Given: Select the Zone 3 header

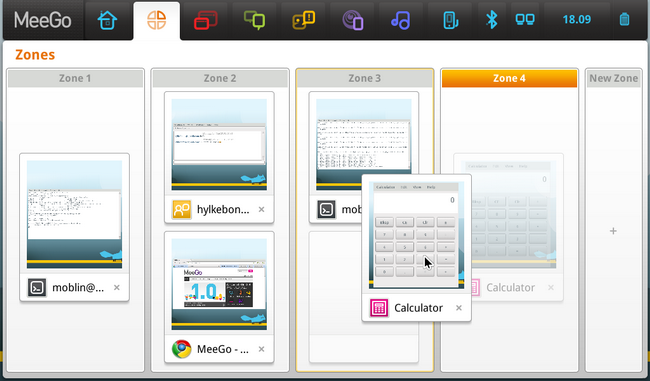Looking at the screenshot, I should coord(364,78).
